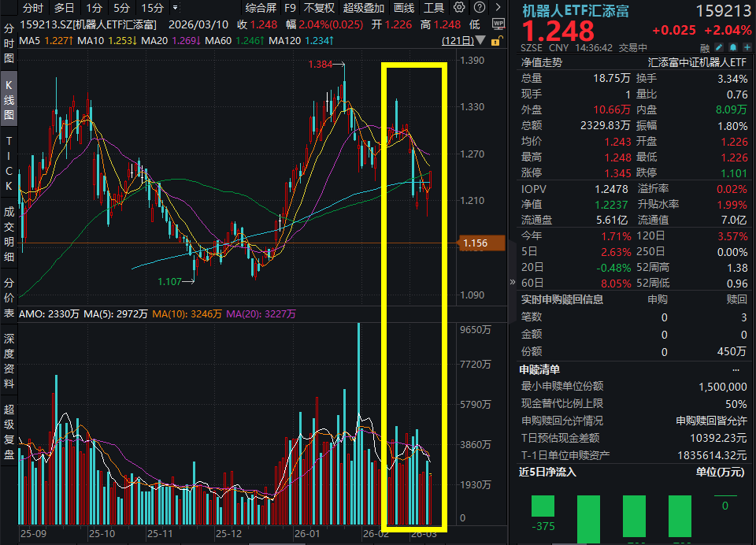Click the 融 margin trading icon
Viewport: 756px width, 545px height.
pos(703,48)
